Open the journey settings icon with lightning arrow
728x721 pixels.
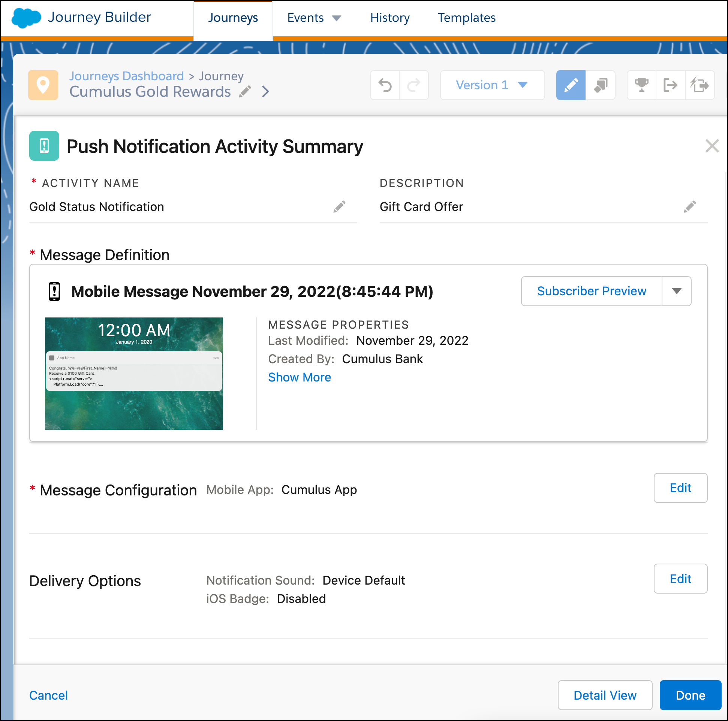[700, 85]
